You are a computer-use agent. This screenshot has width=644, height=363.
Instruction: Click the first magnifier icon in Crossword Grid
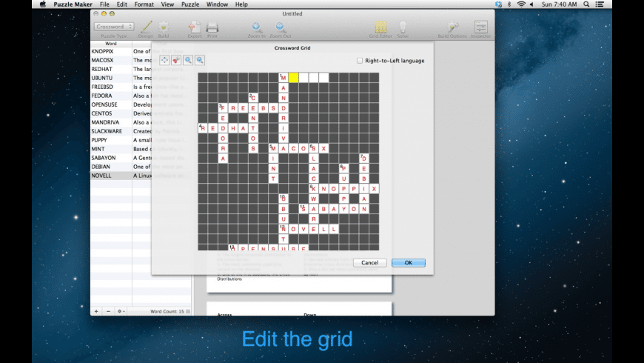188,60
